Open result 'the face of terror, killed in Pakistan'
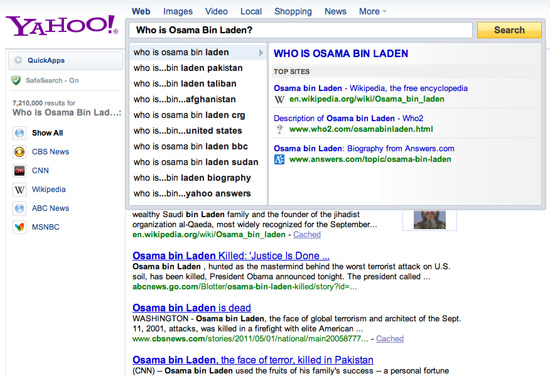Image resolution: width=550 pixels, height=376 pixels. (253, 360)
